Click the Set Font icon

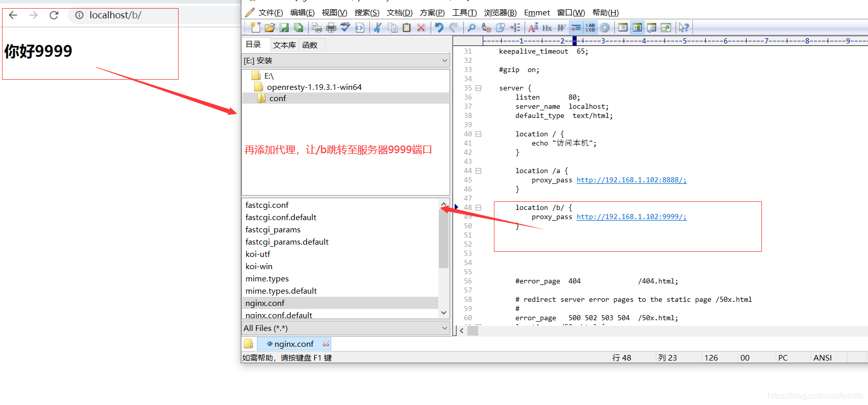click(533, 28)
